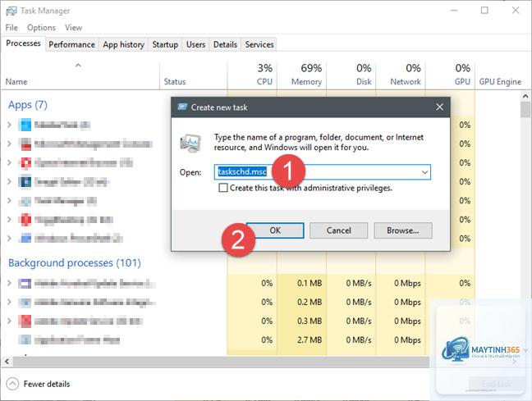Click the purple icon of the first background process
Viewport: 532px width, 401px height.
pyautogui.click(x=25, y=283)
